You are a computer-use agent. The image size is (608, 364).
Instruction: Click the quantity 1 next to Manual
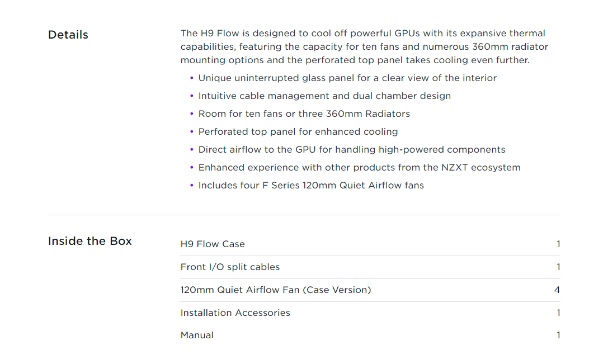click(x=558, y=335)
